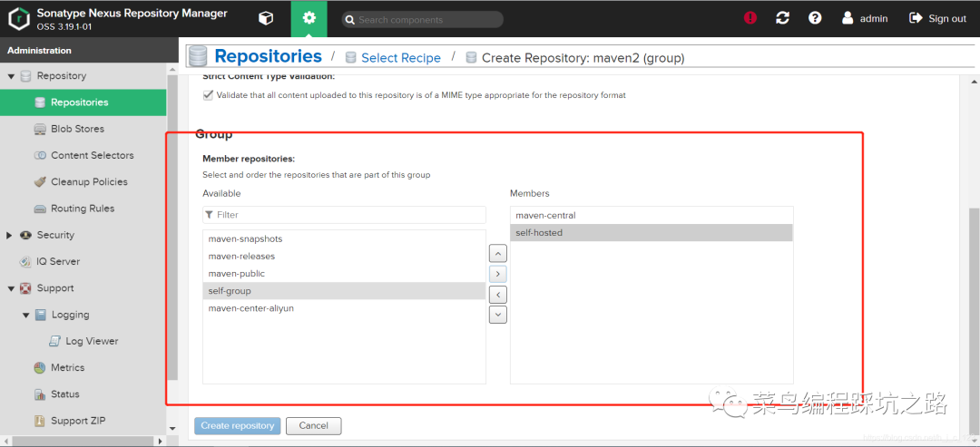Click sidebar scroll-down arrow

[172, 429]
